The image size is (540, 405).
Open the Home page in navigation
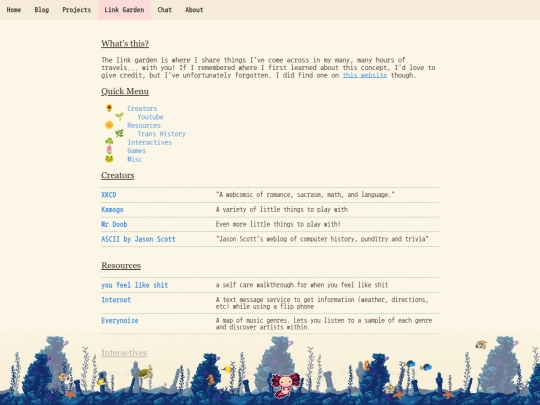coord(14,10)
